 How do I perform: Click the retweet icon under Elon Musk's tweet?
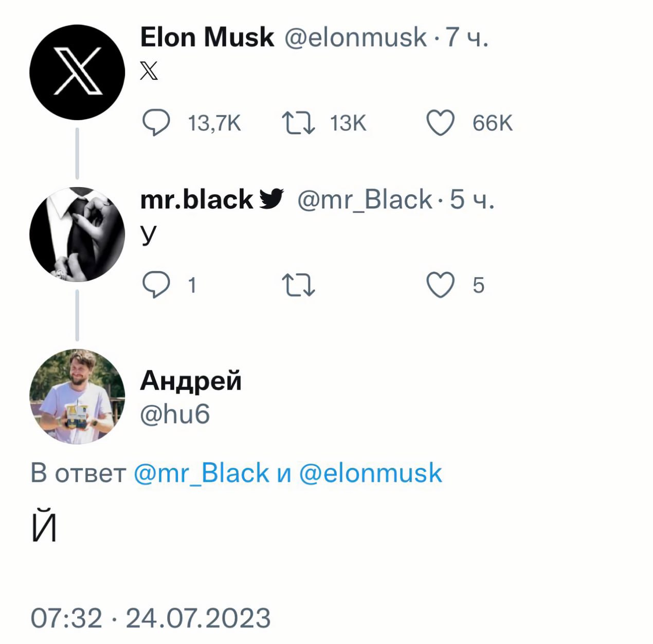pyautogui.click(x=299, y=123)
